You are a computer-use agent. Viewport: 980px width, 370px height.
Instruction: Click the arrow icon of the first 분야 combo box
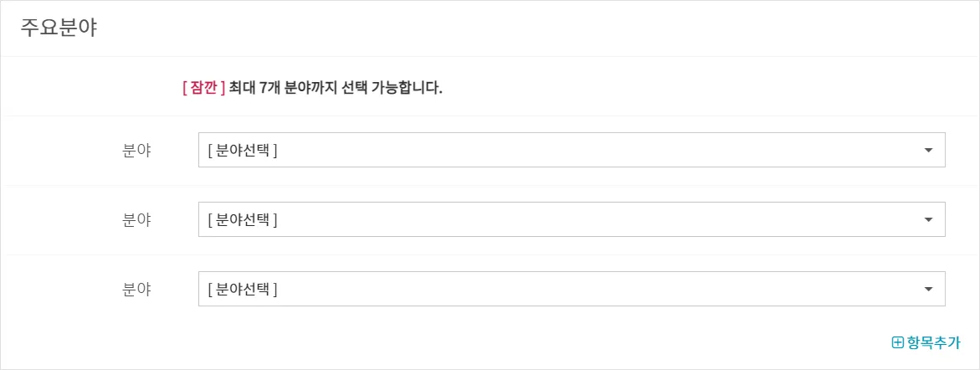[x=928, y=150]
